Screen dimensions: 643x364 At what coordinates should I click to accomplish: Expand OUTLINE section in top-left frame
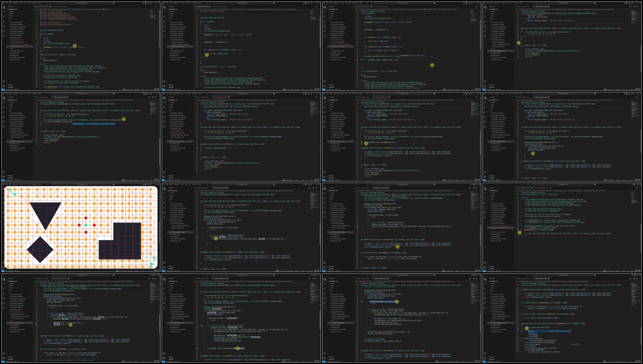point(10,85)
